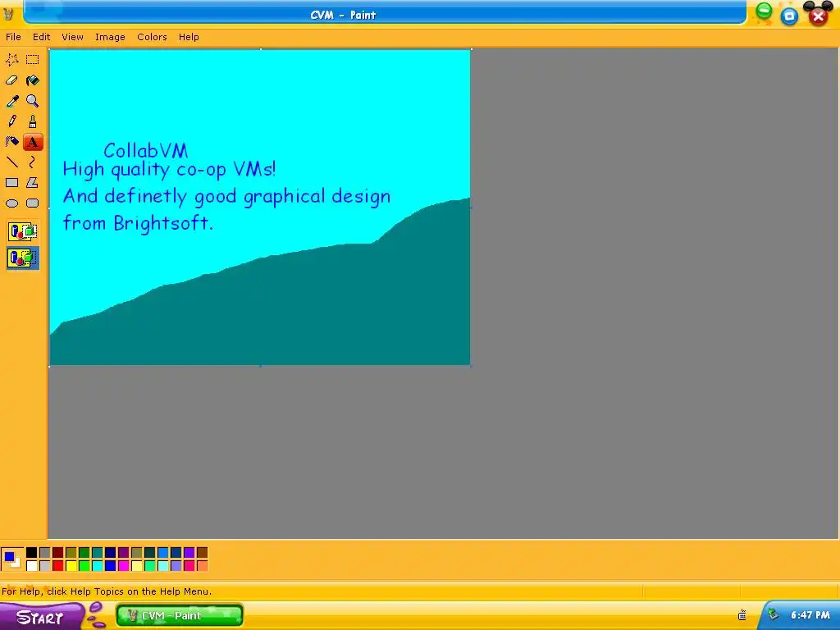
Task: Select the brown swatch at palette end
Action: pyautogui.click(x=202, y=552)
